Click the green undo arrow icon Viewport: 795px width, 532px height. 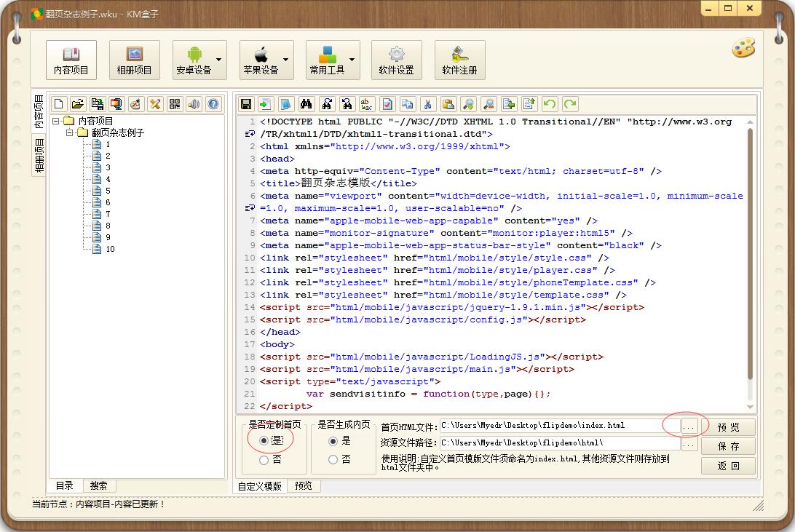click(x=549, y=104)
